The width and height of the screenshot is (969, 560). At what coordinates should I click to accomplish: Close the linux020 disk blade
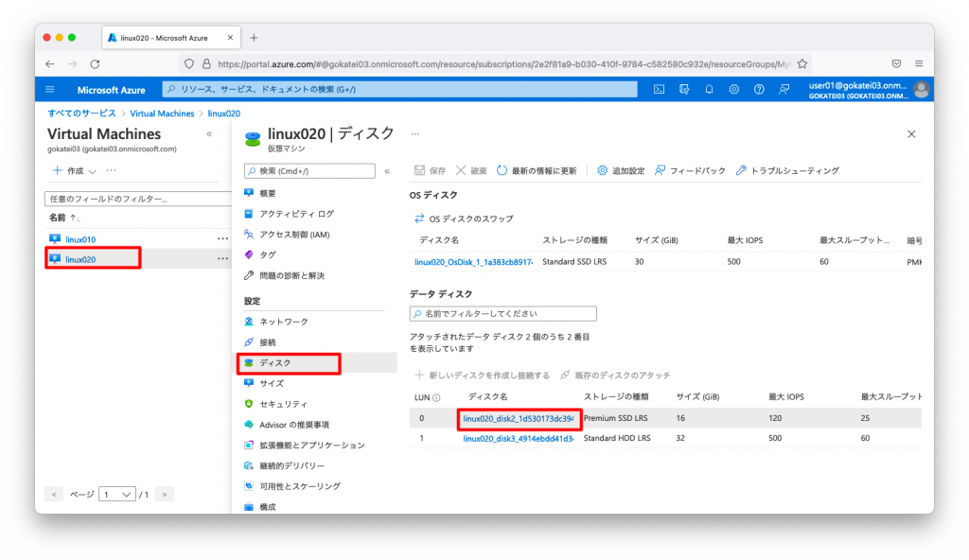911,134
